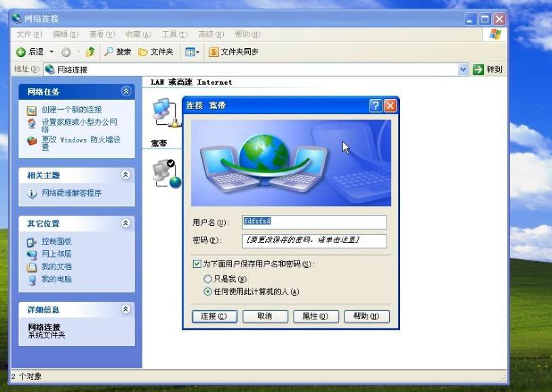Click the network connections title bar icon

(16, 18)
